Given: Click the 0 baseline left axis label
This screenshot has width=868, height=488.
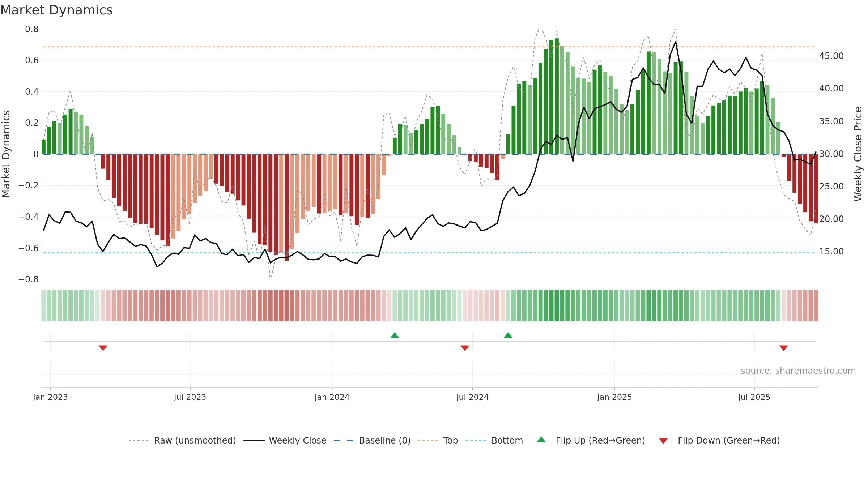Looking at the screenshot, I should [x=36, y=154].
